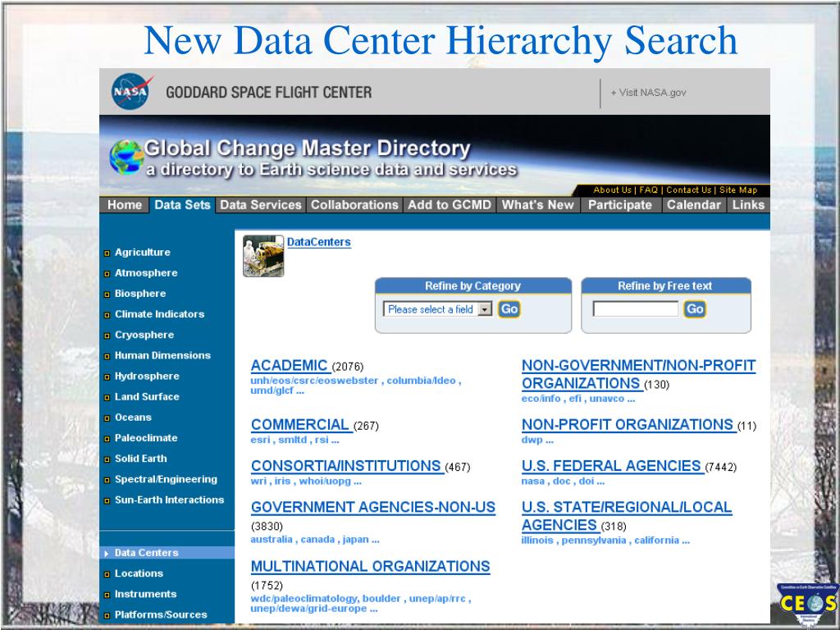
Task: Go to the Collaborations tab
Action: pyautogui.click(x=354, y=205)
